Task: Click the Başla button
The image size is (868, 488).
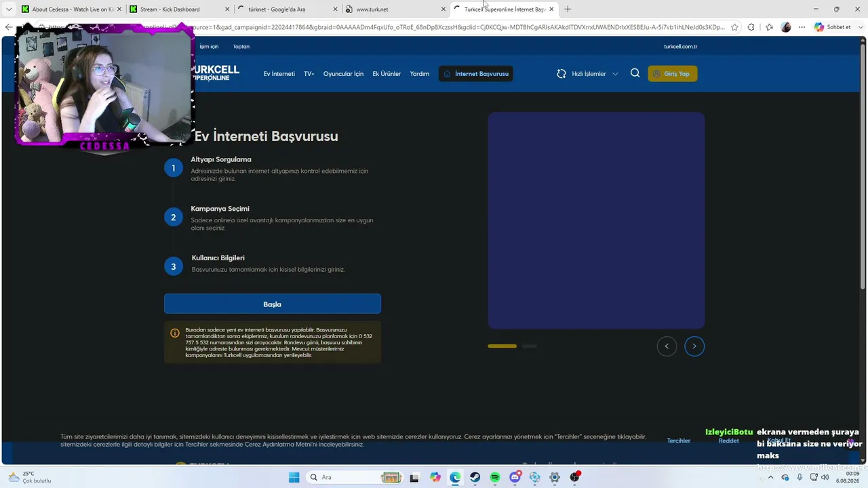Action: [x=273, y=304]
